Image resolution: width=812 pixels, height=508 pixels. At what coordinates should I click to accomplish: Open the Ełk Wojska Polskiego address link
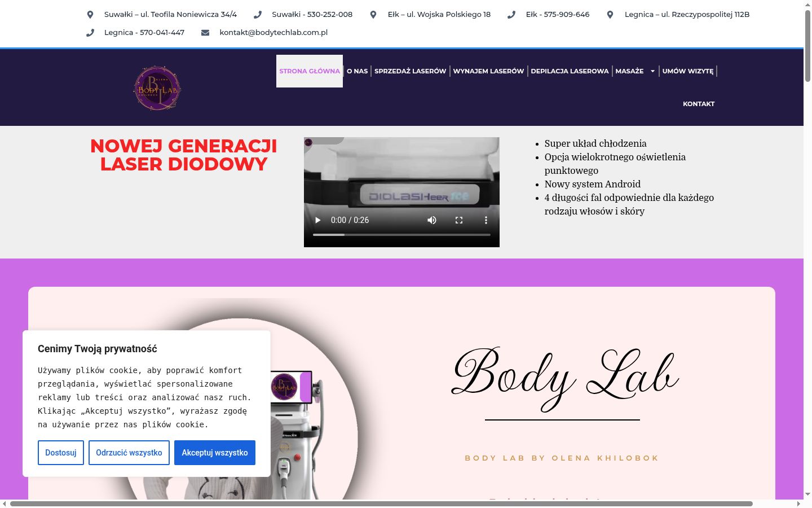(439, 15)
